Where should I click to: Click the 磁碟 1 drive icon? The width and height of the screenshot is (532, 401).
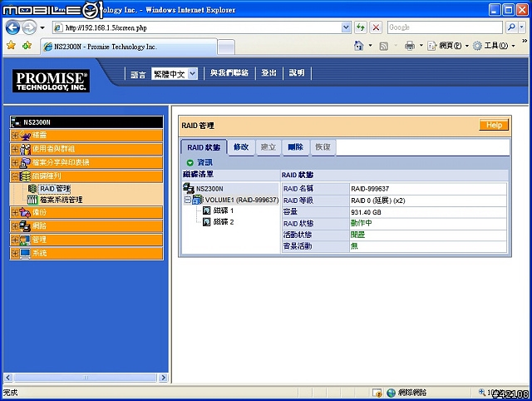pos(207,210)
